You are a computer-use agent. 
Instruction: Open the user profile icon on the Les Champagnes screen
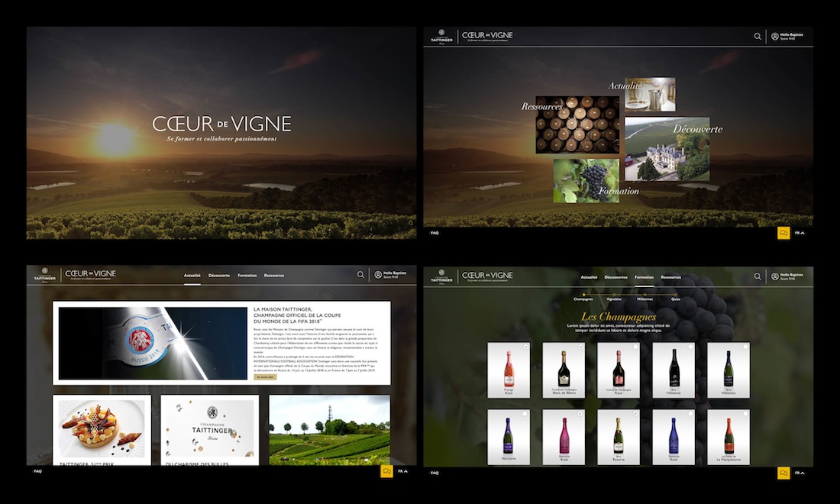774,276
